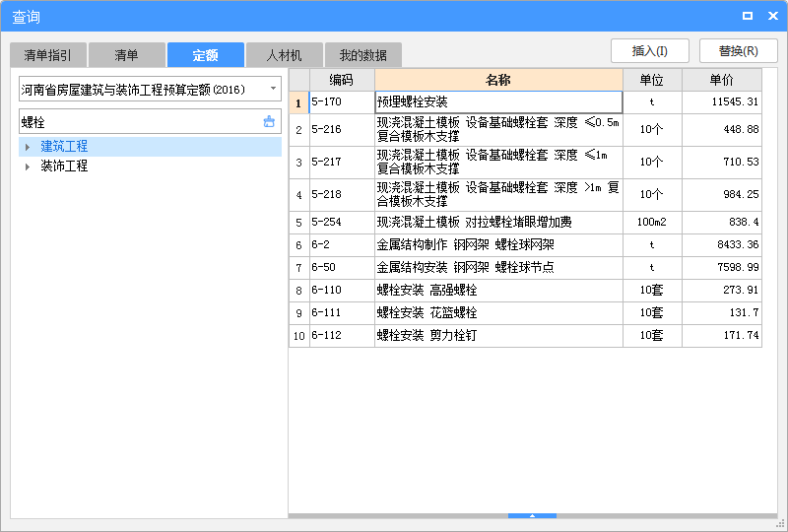
Task: Select the 螺栓安装 剪力栓钉 cell
Action: (x=498, y=335)
